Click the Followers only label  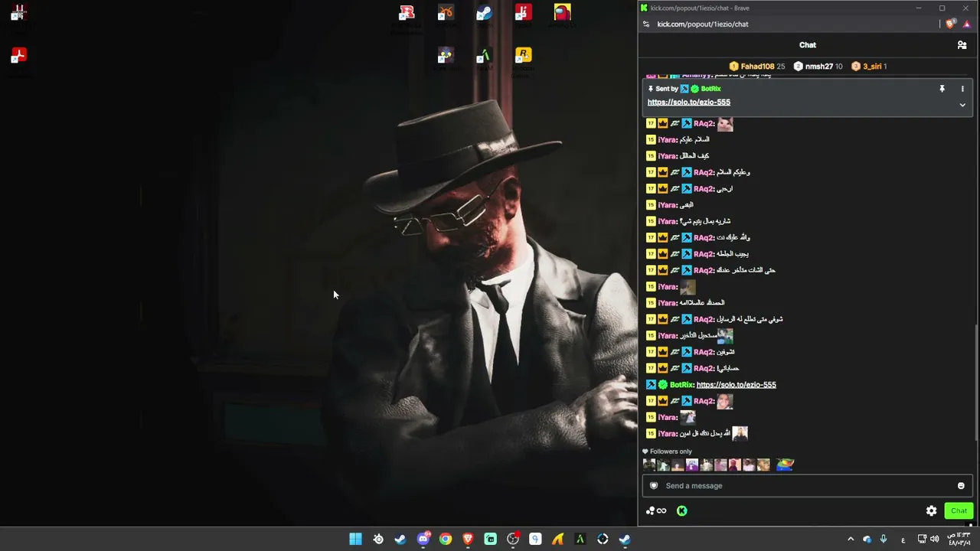671,452
